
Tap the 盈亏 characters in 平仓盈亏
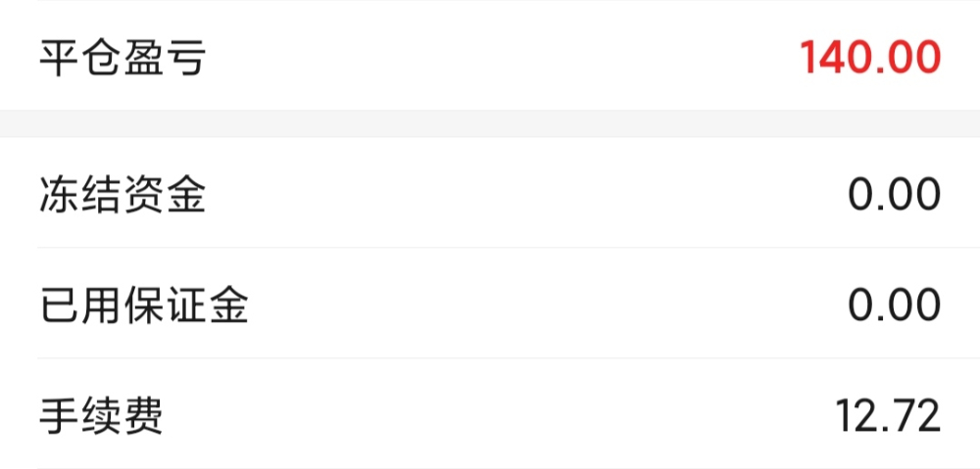pyautogui.click(x=165, y=58)
